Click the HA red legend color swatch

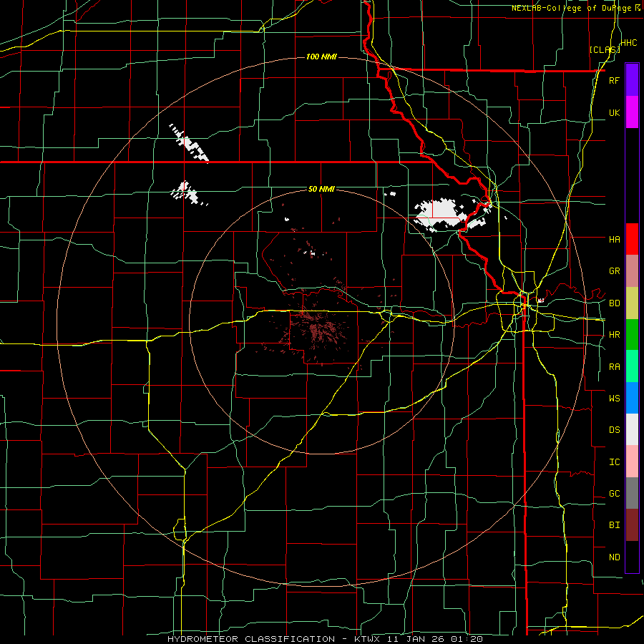pyautogui.click(x=632, y=239)
